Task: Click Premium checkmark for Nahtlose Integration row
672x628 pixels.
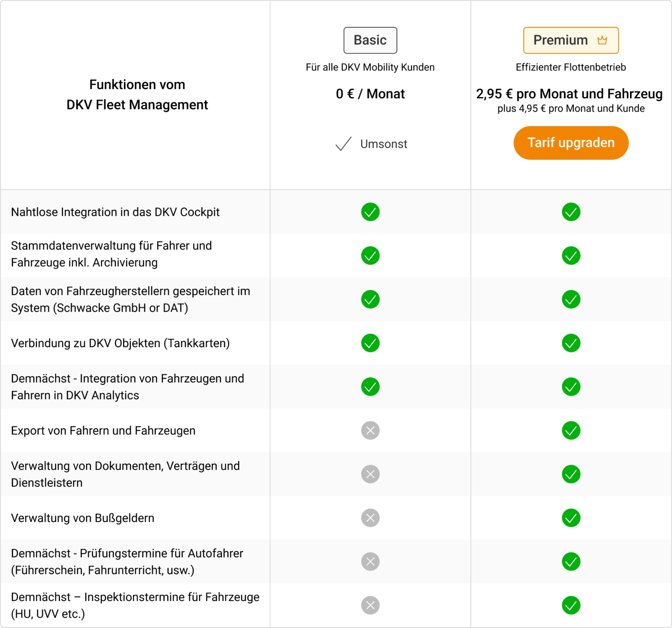Action: pyautogui.click(x=571, y=212)
